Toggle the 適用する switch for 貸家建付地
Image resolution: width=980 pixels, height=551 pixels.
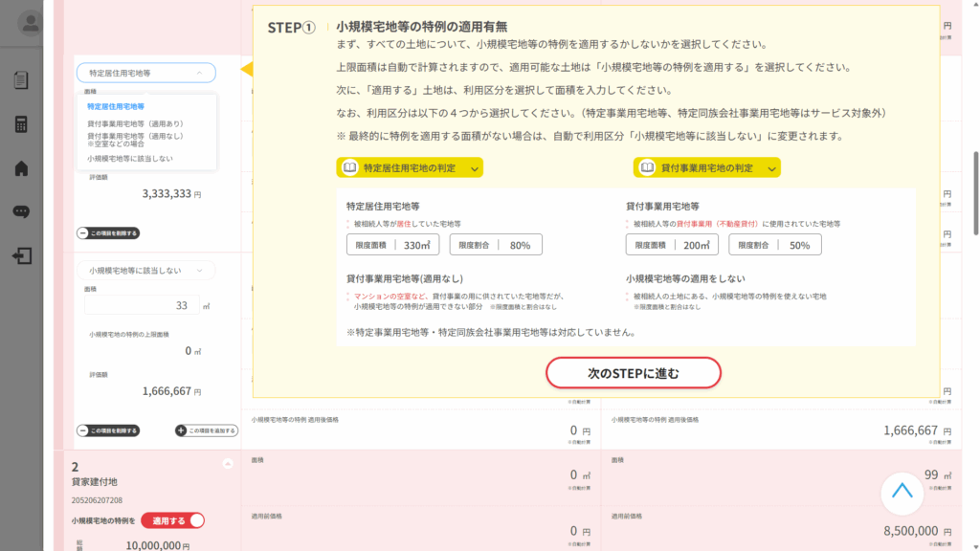pos(173,520)
